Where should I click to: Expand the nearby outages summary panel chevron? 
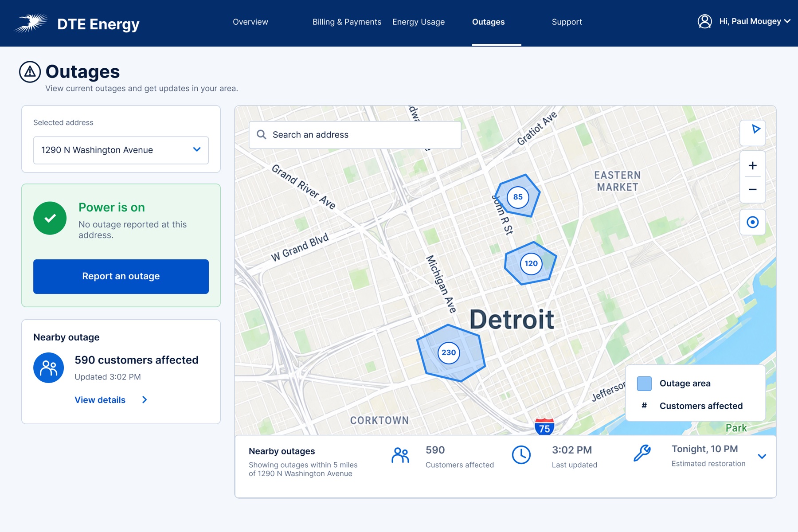pos(762,456)
